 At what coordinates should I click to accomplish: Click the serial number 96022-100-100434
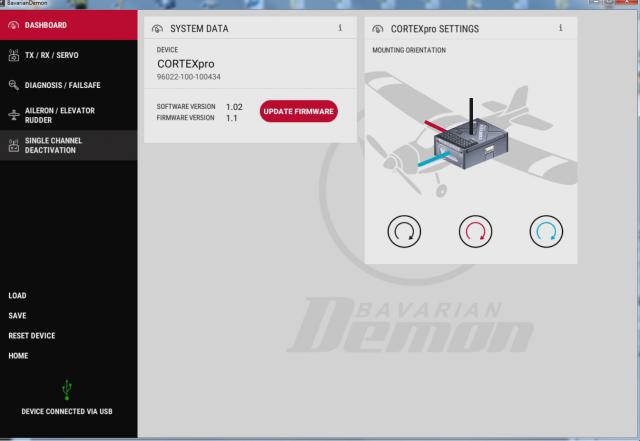coord(189,77)
